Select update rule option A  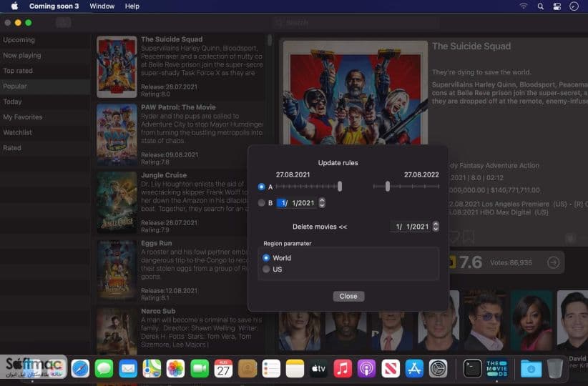pyautogui.click(x=261, y=187)
